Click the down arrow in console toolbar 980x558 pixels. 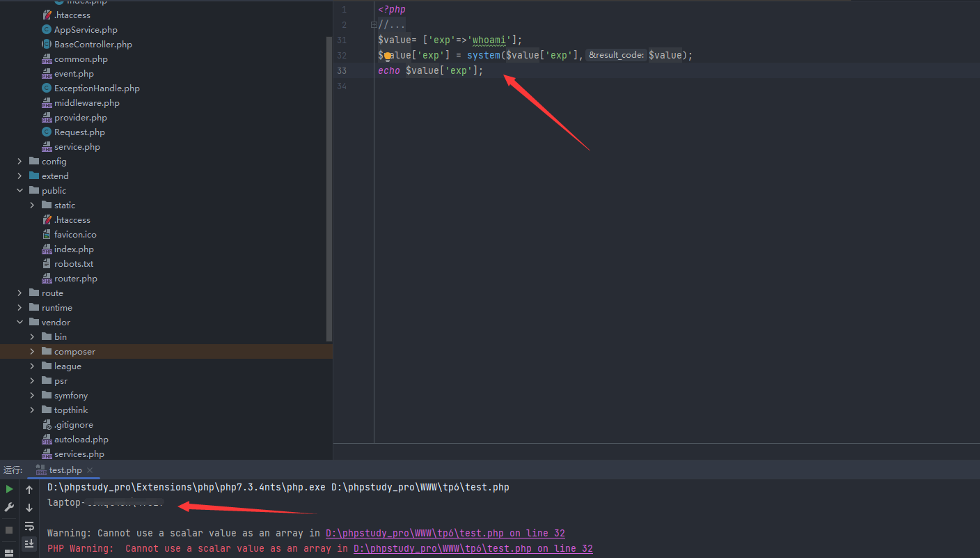(x=29, y=508)
